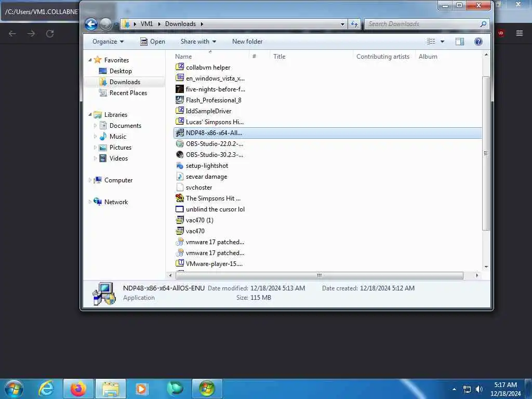Expand Downloads breadcrumb arrow
The width and height of the screenshot is (532, 399).
pyautogui.click(x=202, y=24)
